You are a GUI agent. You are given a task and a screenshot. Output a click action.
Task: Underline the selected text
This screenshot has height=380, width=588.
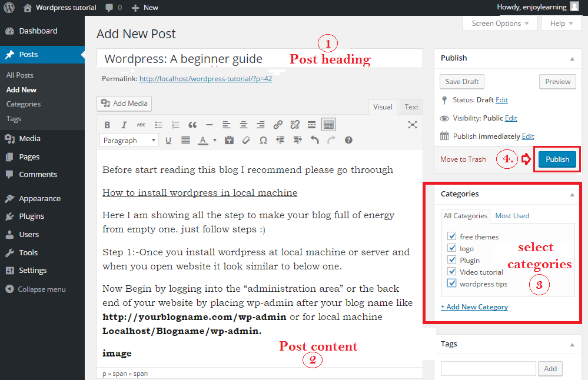click(x=168, y=141)
